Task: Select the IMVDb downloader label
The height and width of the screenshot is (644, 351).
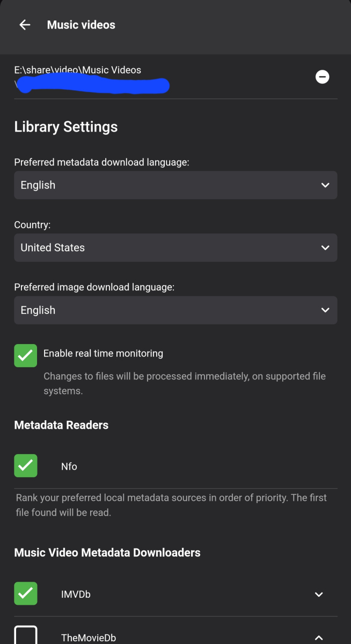Action: tap(76, 595)
